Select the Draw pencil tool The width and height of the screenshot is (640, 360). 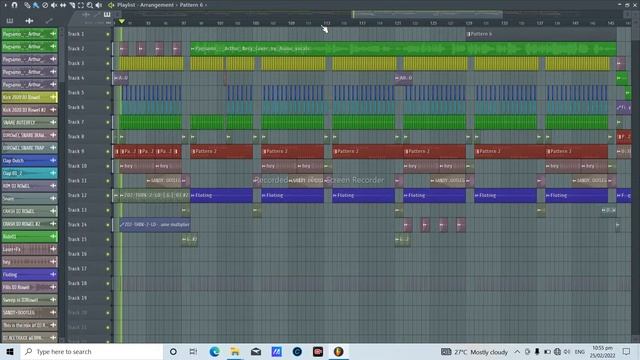point(27,5)
